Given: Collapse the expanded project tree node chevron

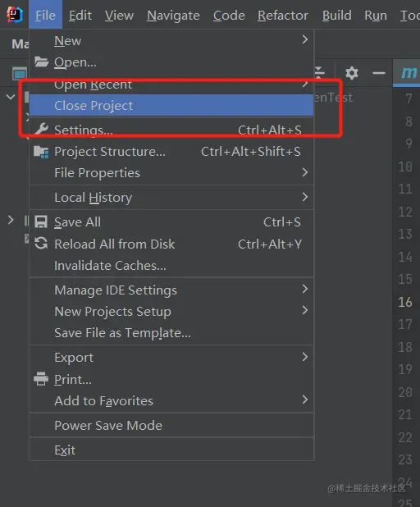Looking at the screenshot, I should (x=11, y=97).
